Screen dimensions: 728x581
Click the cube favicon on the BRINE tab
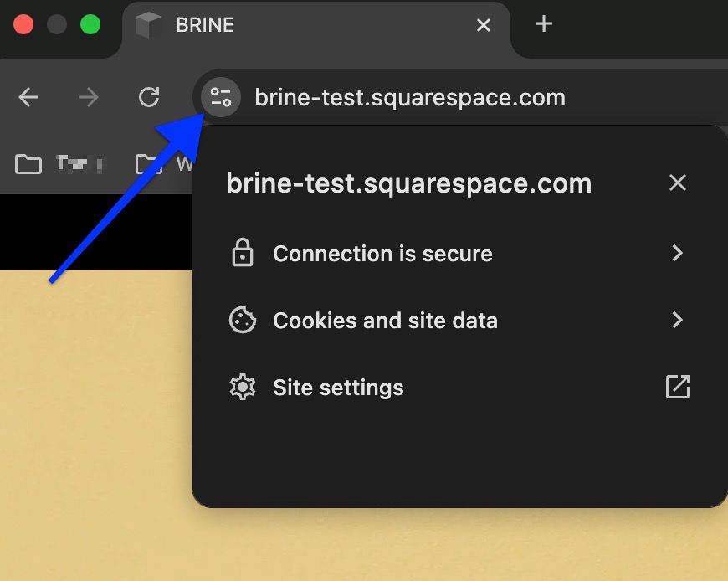pyautogui.click(x=147, y=24)
